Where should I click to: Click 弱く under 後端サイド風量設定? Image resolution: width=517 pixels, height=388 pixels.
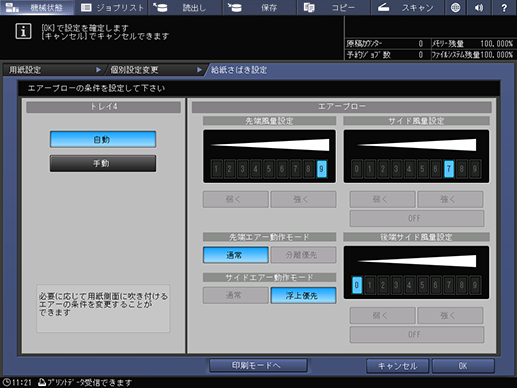pos(383,316)
